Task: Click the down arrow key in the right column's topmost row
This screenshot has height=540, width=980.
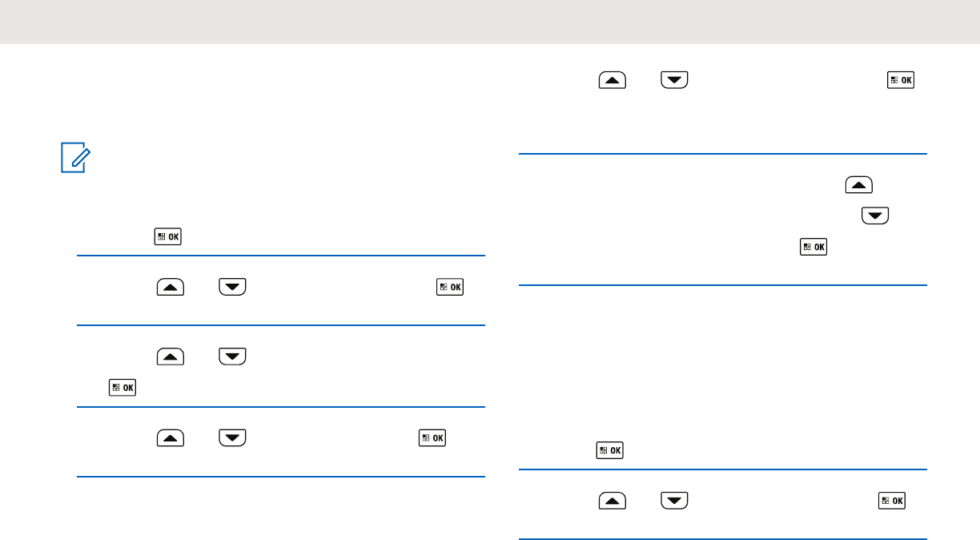Action: (x=674, y=80)
